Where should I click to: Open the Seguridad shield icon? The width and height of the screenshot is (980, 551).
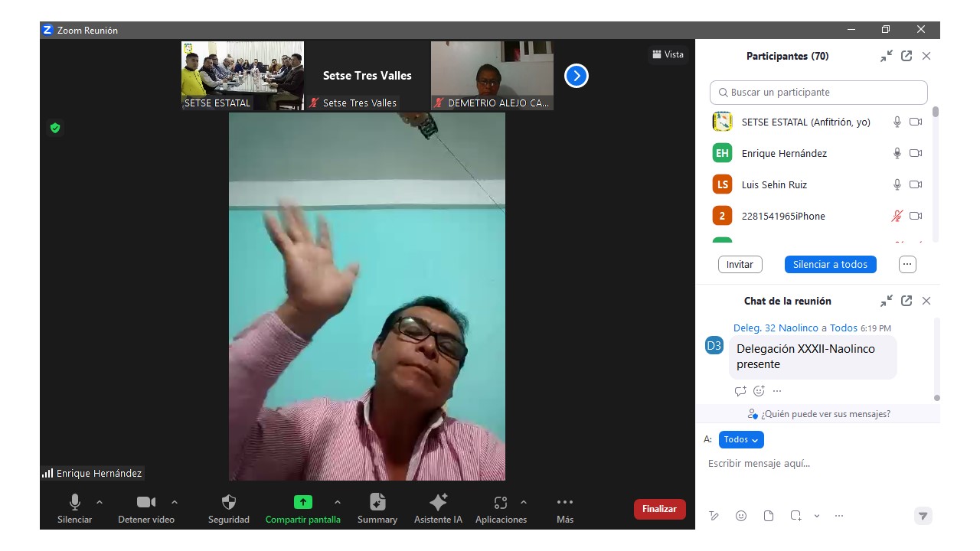coord(228,503)
